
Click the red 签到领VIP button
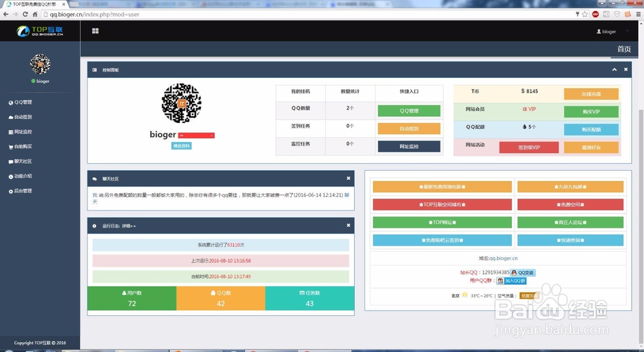point(529,147)
